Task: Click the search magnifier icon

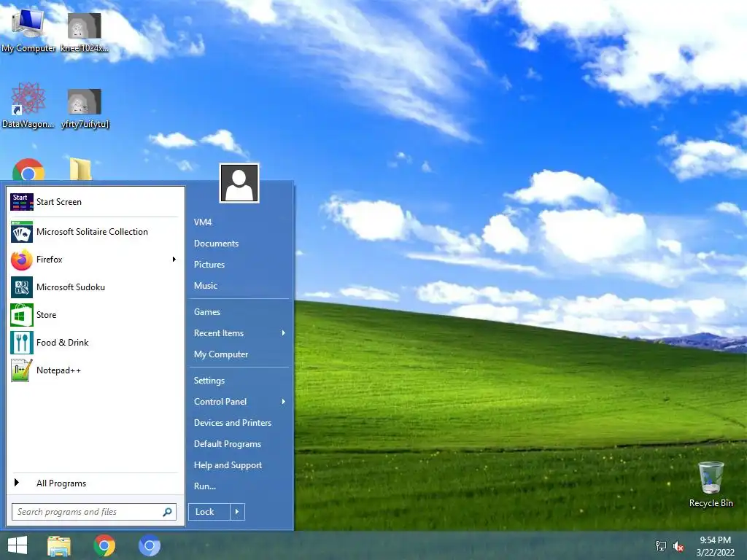Action: click(x=167, y=512)
